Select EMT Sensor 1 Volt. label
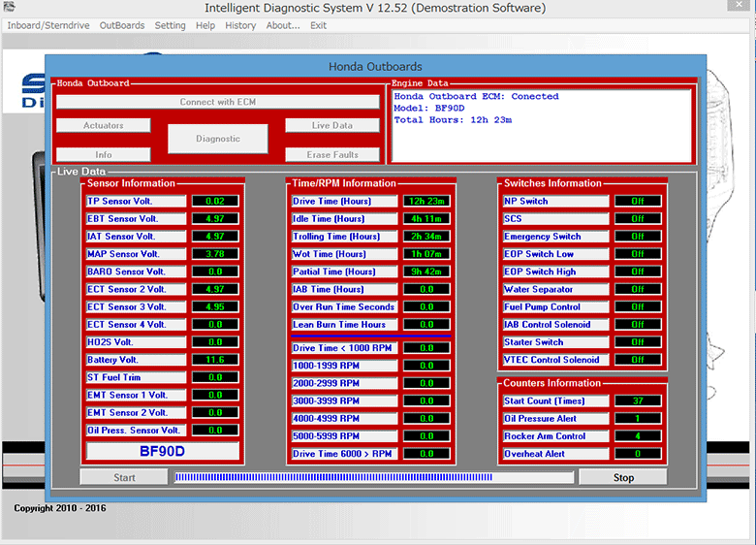 pos(136,395)
